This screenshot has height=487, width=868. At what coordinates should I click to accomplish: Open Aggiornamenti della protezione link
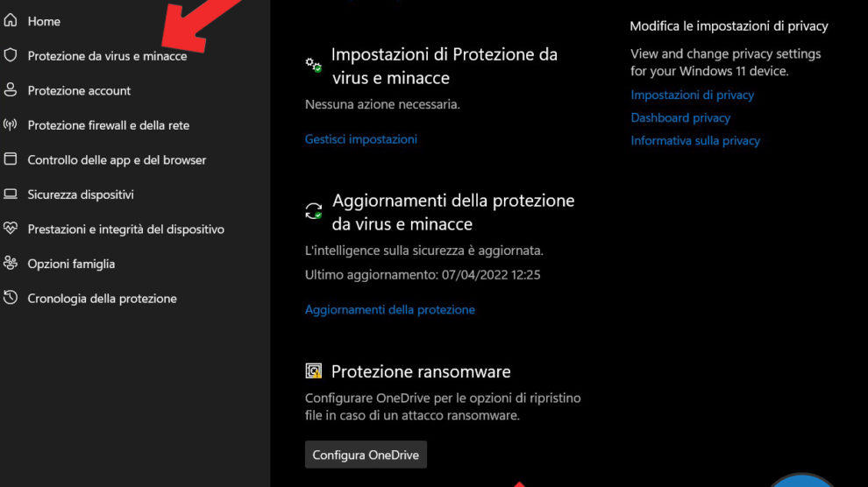click(389, 309)
